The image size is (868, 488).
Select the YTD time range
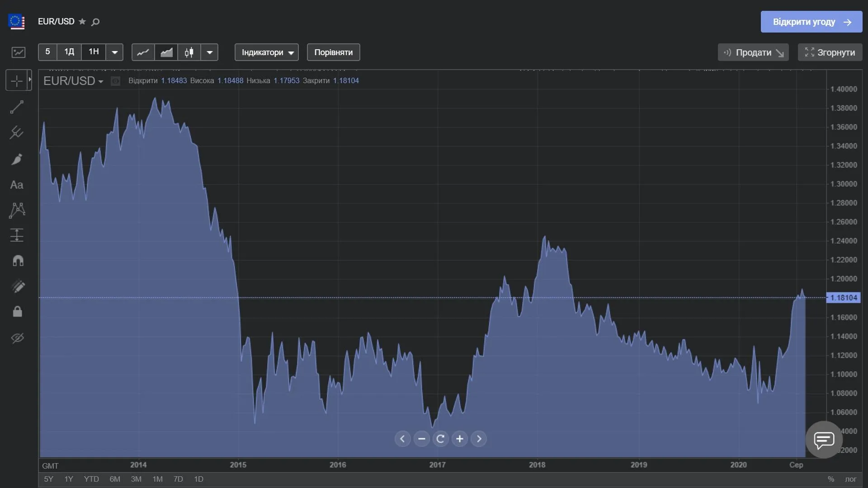[91, 479]
